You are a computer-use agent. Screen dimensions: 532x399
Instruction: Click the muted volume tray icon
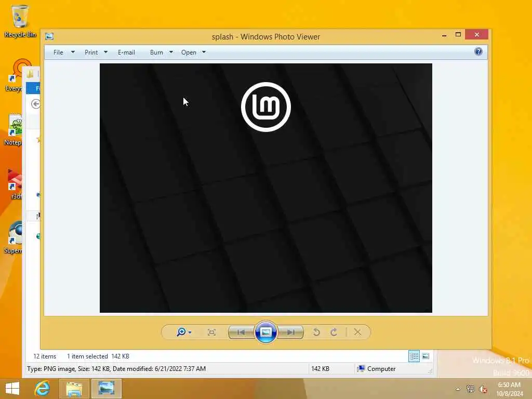pos(483,389)
